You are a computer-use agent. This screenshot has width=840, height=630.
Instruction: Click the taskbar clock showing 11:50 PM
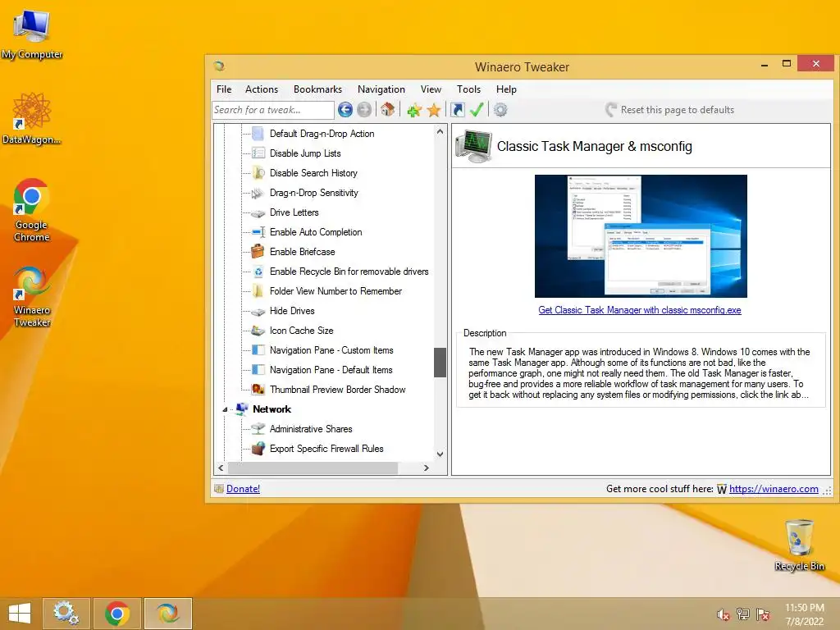pos(805,614)
